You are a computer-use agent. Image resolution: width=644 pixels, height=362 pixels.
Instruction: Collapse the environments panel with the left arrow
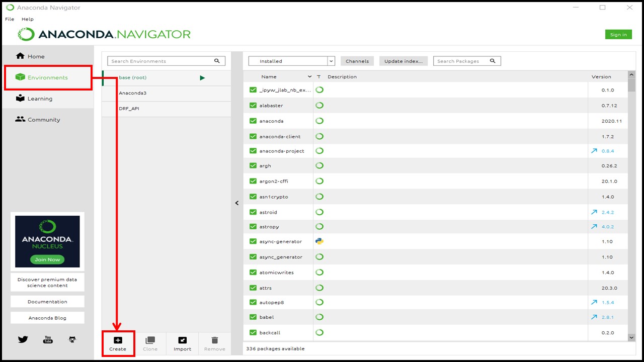coord(237,203)
